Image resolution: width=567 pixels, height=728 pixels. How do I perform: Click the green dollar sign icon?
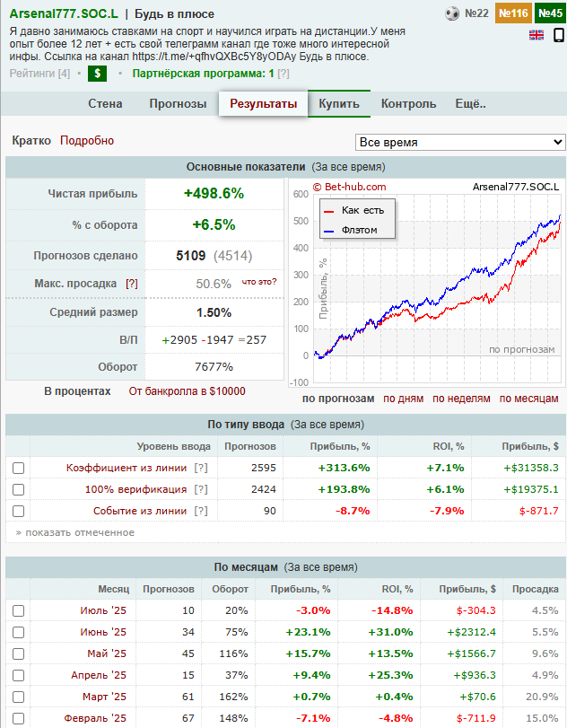click(96, 74)
